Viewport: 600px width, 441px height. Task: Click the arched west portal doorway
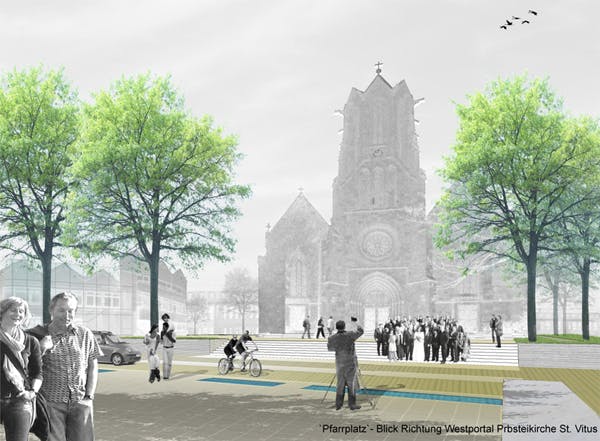pos(377,301)
